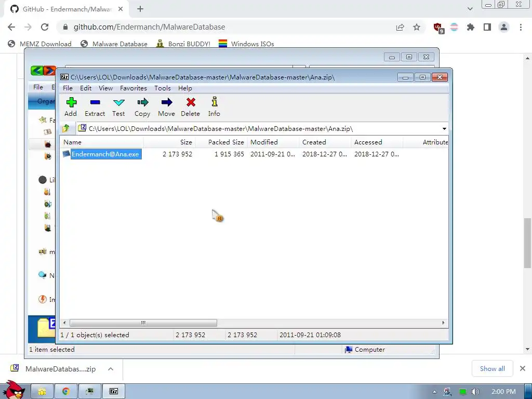The width and height of the screenshot is (532, 399).
Task: Click the right arrow of horizontal scrollbar
Action: pyautogui.click(x=443, y=323)
